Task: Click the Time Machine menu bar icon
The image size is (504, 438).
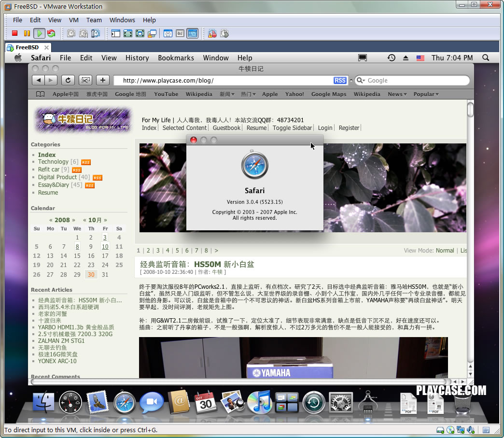Action: coord(391,58)
